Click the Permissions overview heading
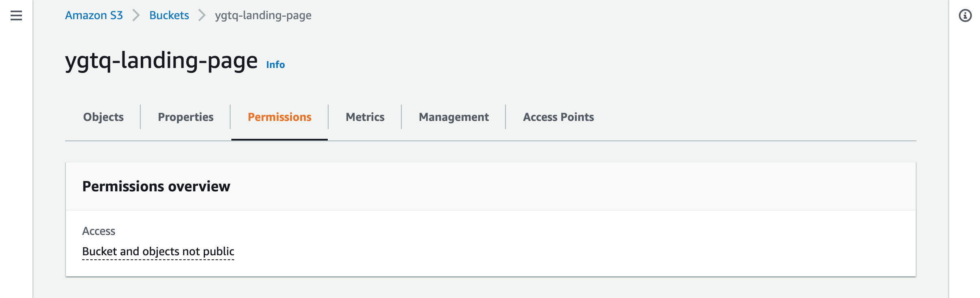 156,186
